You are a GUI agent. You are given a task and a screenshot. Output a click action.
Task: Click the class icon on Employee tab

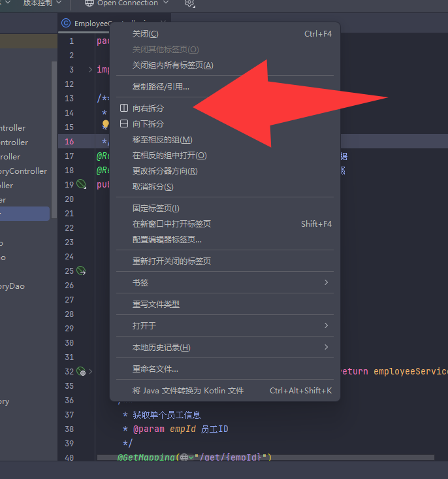tap(66, 24)
